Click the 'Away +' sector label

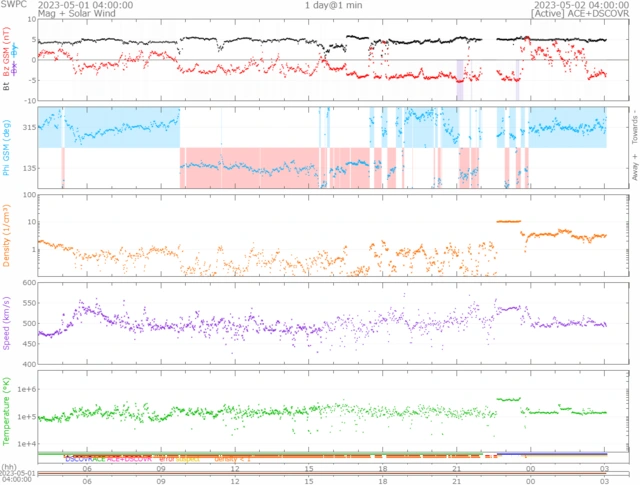click(634, 167)
